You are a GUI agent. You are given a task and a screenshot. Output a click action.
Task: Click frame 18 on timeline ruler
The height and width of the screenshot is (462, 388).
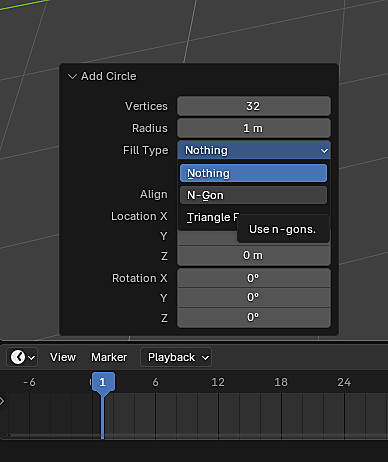(x=281, y=382)
